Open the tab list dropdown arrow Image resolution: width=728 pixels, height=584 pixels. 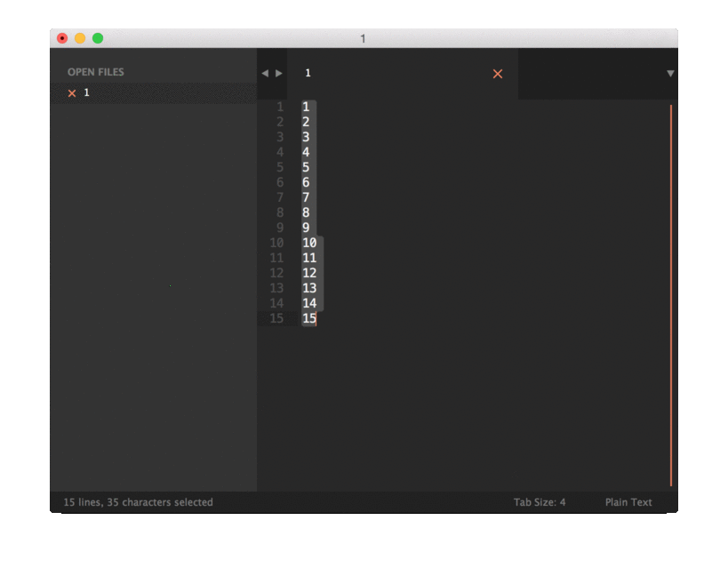point(670,74)
